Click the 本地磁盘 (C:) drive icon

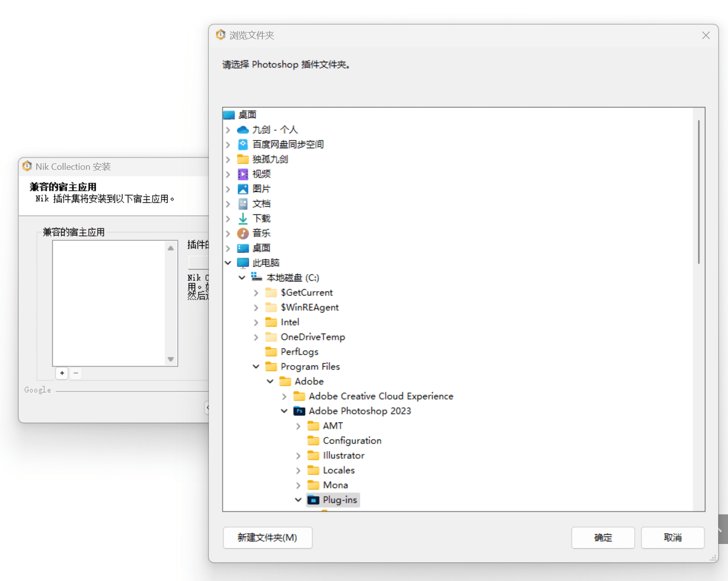pos(257,277)
